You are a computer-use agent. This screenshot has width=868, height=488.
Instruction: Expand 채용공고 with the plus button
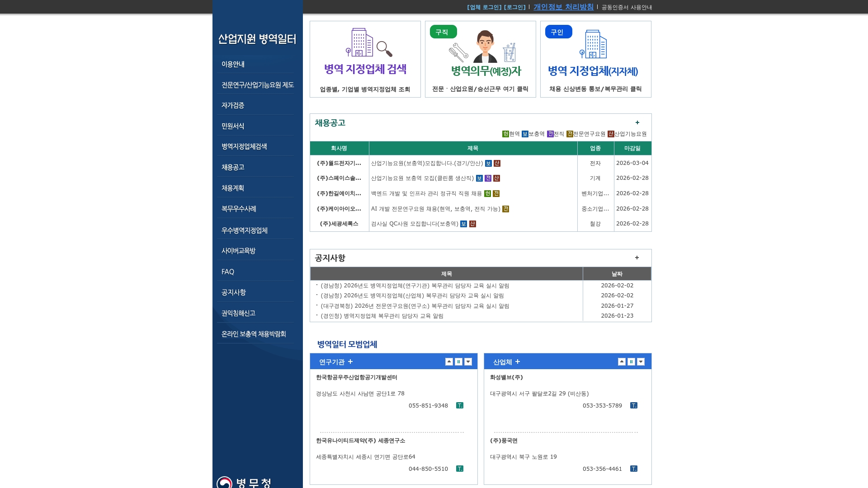click(x=637, y=122)
